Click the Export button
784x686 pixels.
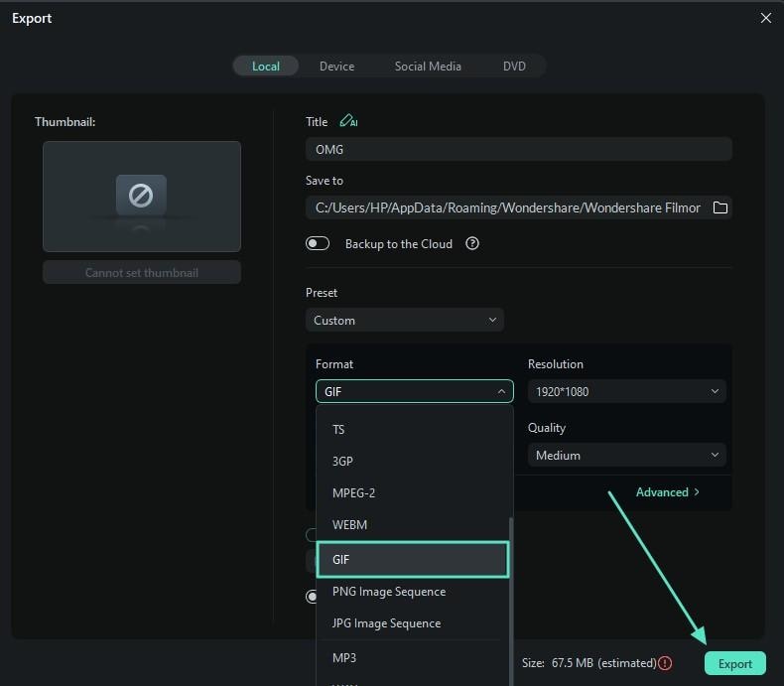[735, 663]
